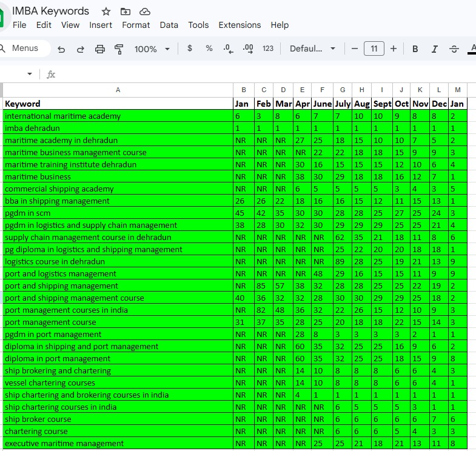This screenshot has height=451, width=476.
Task: Open more number formats 123
Action: pyautogui.click(x=268, y=48)
